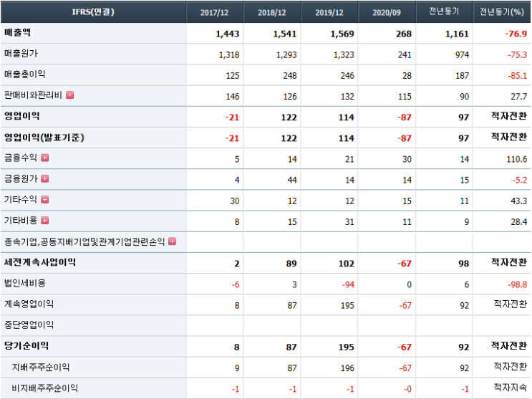Click the 전년동기 column header
The height and width of the screenshot is (399, 532).
click(444, 12)
